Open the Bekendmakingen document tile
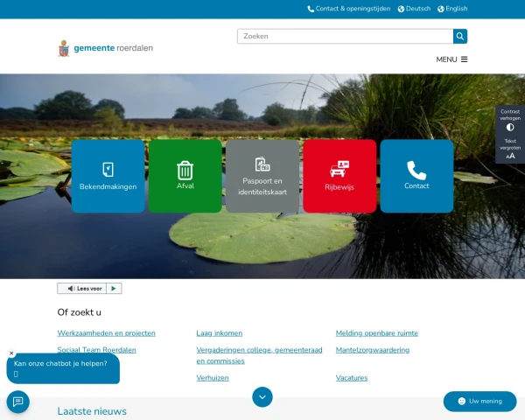The width and height of the screenshot is (525, 420). click(x=108, y=176)
